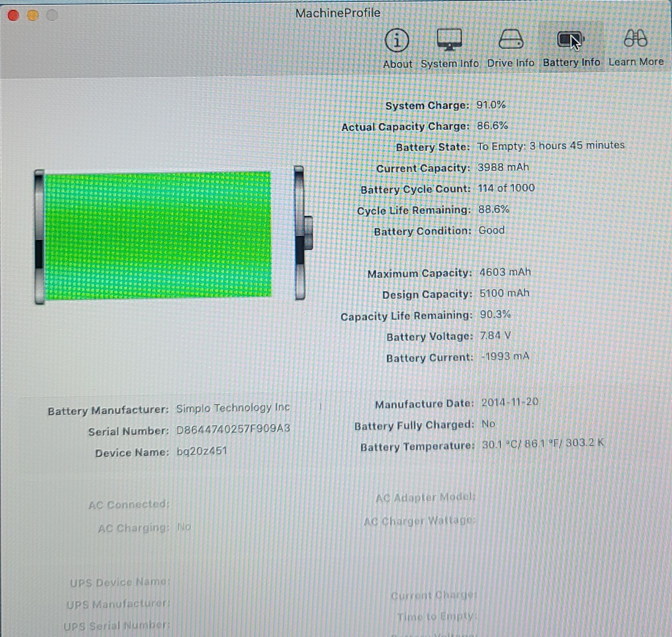The image size is (672, 637).
Task: Click the Learn More binoculars icon
Action: pyautogui.click(x=635, y=39)
